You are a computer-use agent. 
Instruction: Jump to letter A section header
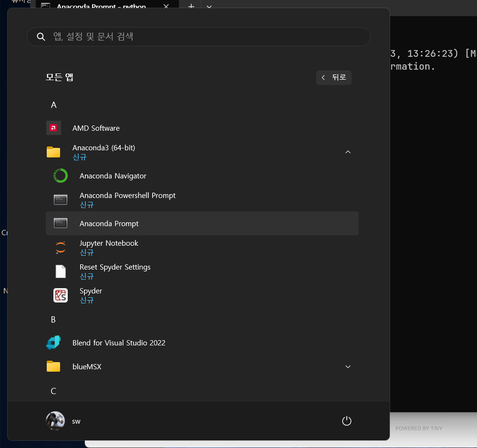pyautogui.click(x=53, y=104)
